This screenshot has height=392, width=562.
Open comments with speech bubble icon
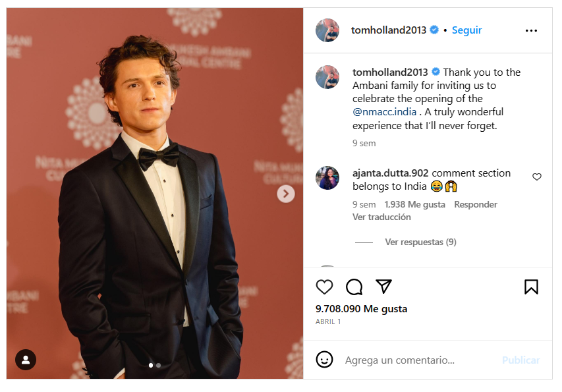click(x=354, y=287)
